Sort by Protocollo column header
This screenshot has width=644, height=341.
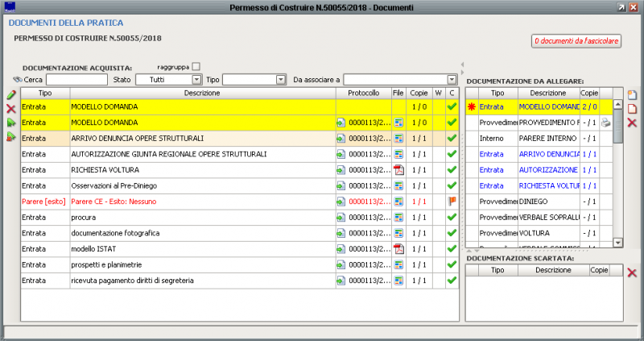pyautogui.click(x=364, y=93)
